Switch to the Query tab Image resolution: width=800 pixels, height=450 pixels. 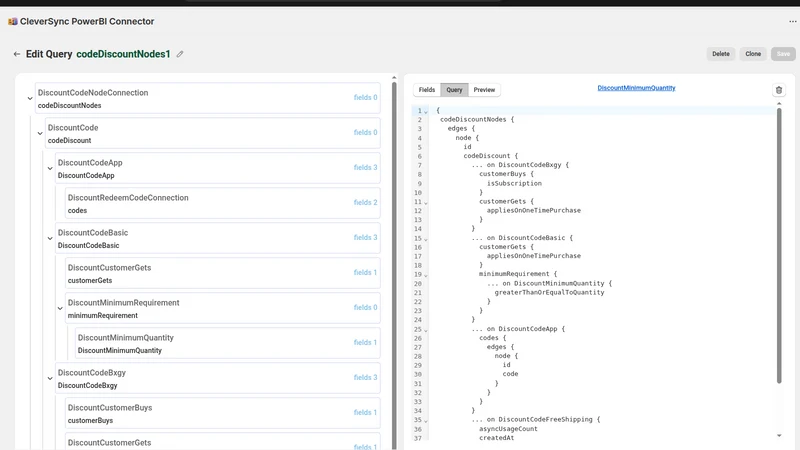click(454, 90)
